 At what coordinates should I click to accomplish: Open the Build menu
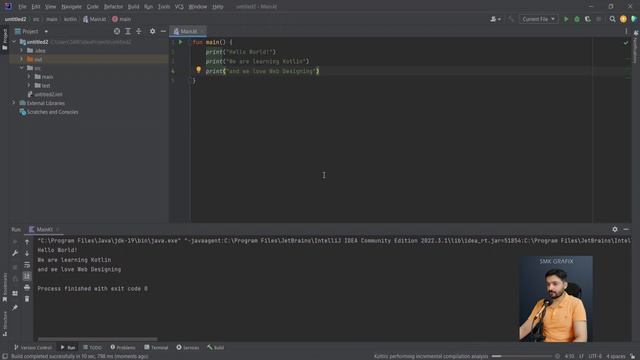click(x=133, y=7)
